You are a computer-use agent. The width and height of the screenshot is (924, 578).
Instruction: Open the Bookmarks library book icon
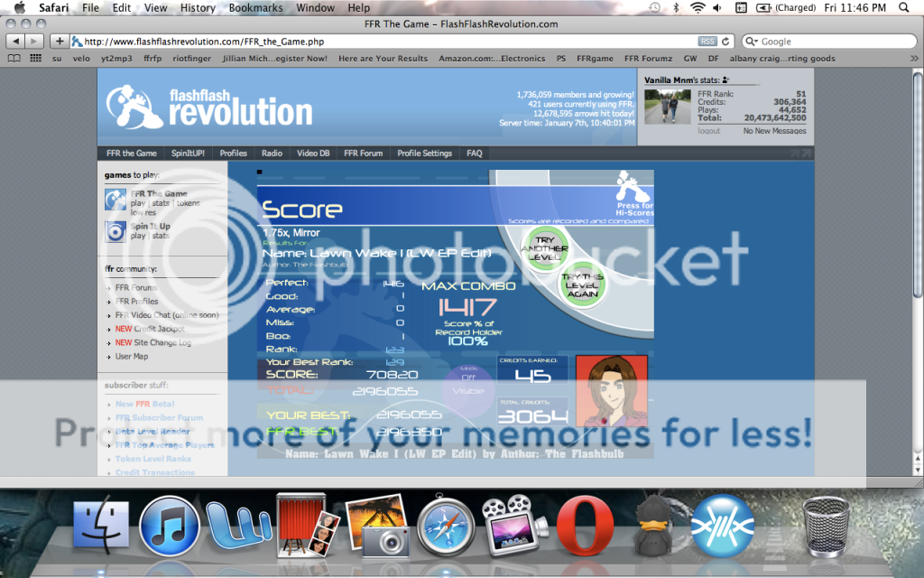tap(14, 59)
